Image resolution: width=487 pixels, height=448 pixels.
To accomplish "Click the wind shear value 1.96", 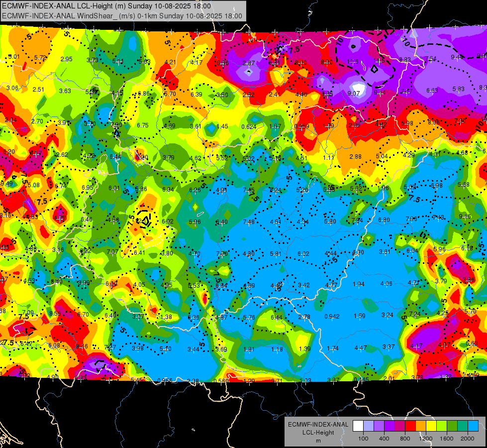I will pos(383,188).
